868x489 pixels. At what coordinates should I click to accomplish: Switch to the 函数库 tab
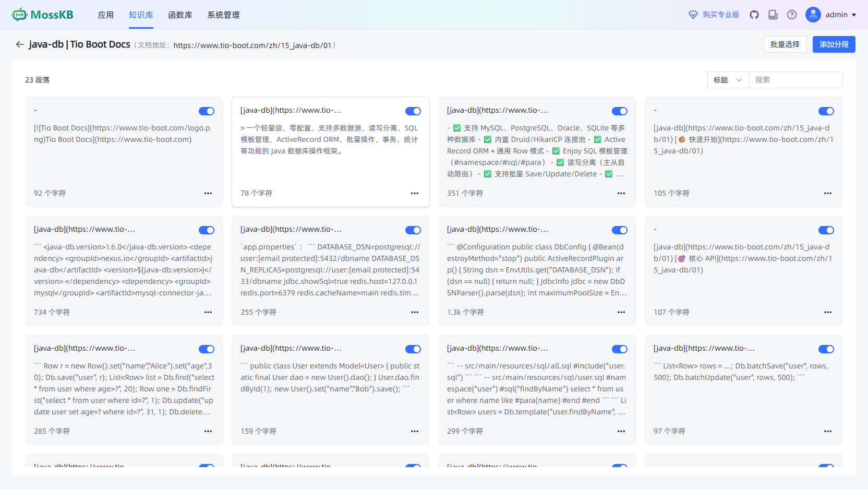pos(180,15)
